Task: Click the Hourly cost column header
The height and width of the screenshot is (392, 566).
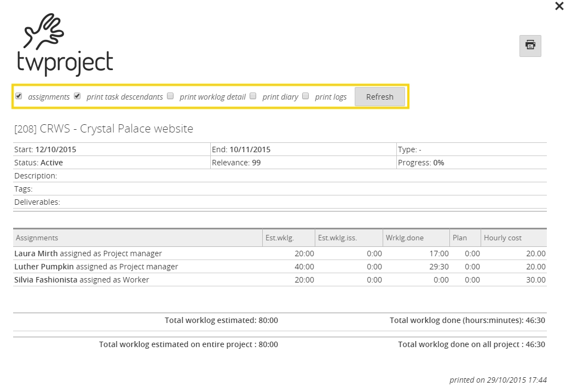Action: coord(503,238)
